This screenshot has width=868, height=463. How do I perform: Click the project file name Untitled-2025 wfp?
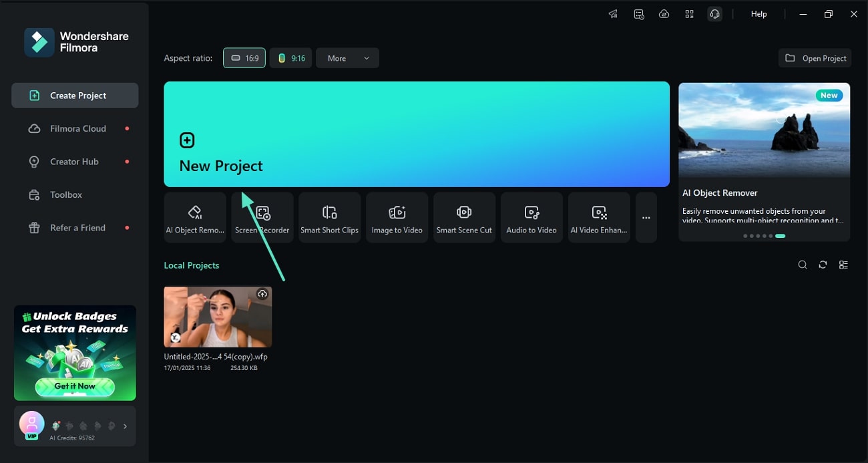(x=216, y=357)
